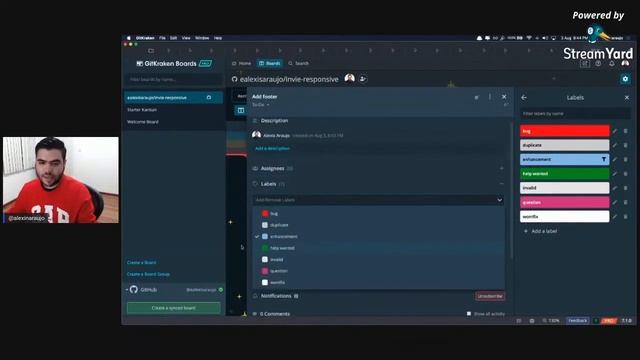Delete the wontfix label trash icon

625,217
